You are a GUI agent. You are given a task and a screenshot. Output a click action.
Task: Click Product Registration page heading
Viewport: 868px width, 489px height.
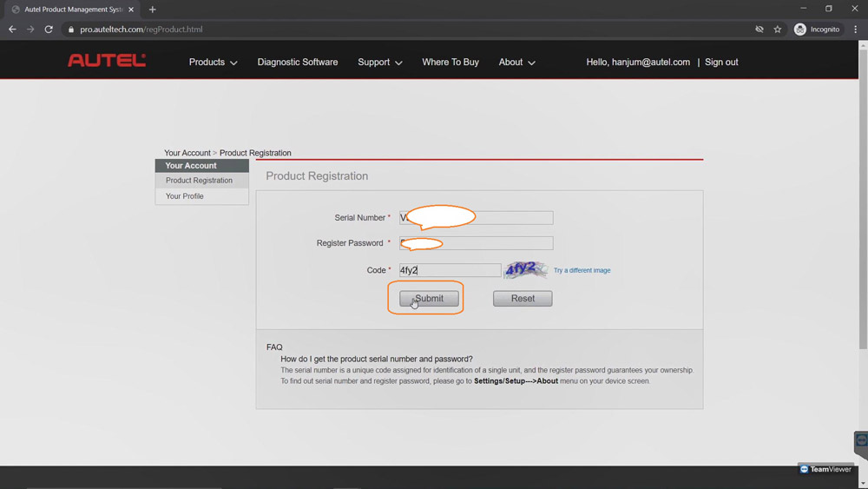(317, 176)
